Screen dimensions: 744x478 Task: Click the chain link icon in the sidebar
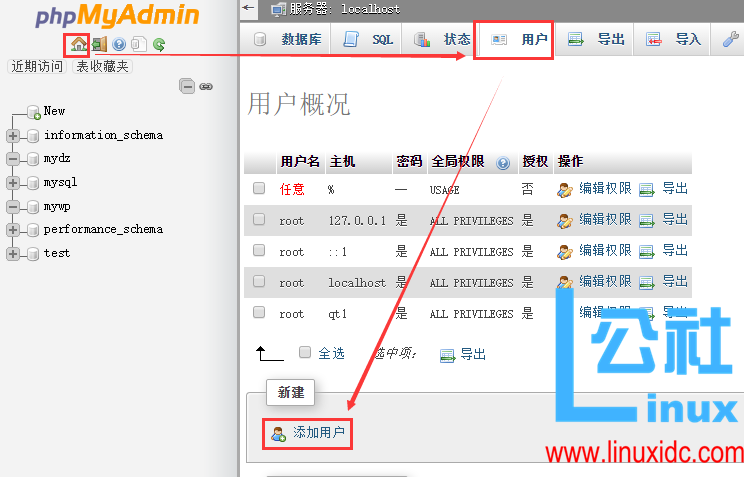tap(206, 87)
